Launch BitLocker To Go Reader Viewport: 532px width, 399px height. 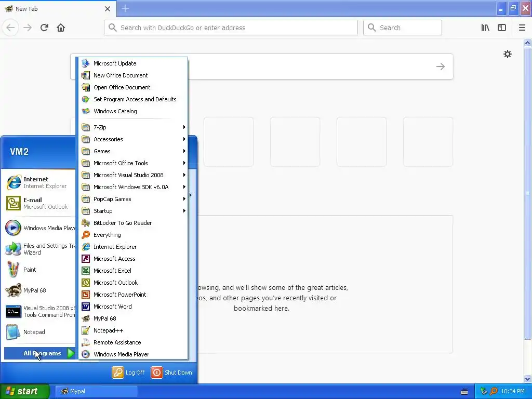(x=133, y=223)
